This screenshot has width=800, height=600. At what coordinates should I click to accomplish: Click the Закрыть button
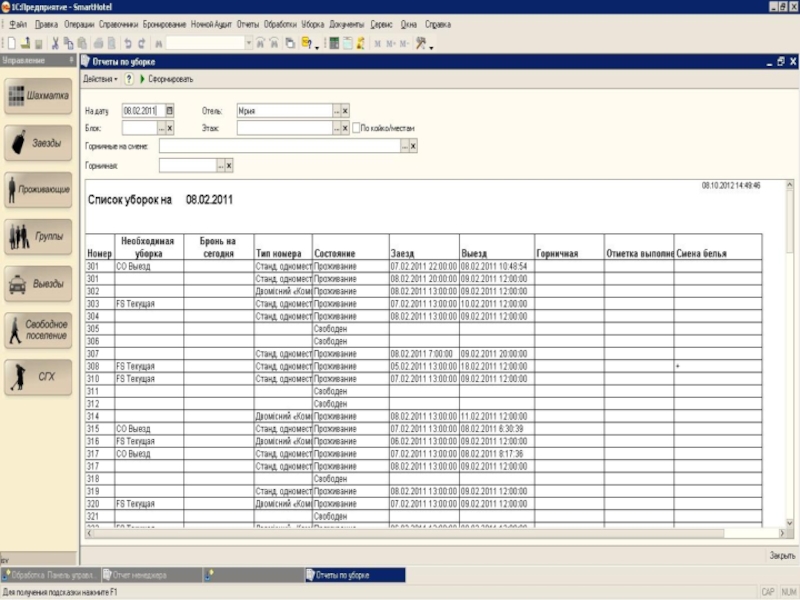[x=781, y=555]
